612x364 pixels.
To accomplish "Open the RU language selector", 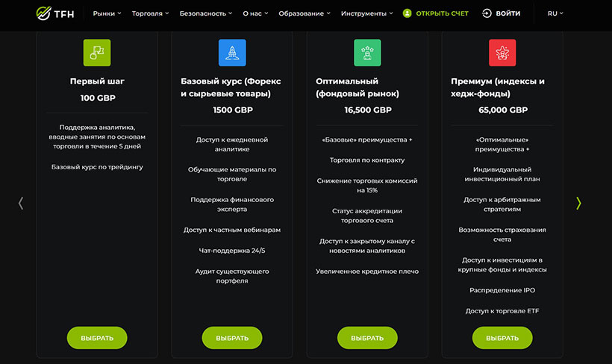I will [555, 13].
